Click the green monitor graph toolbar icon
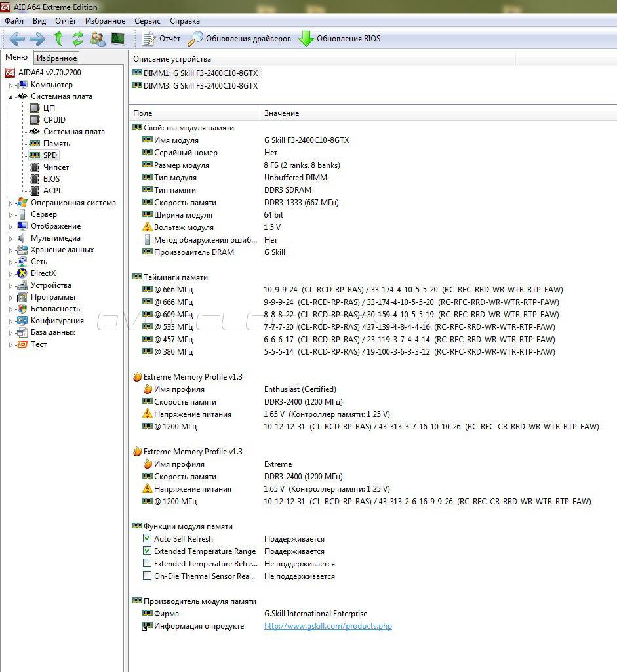This screenshot has height=672, width=617. coord(118,39)
